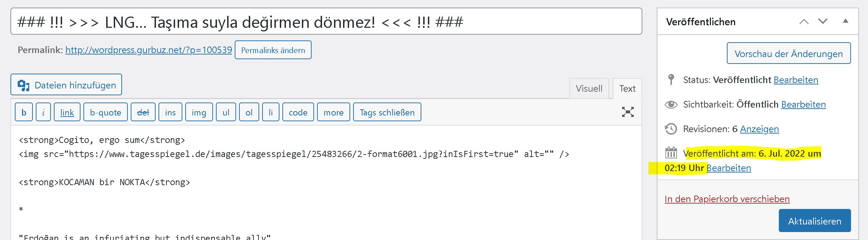The image size is (868, 240).
Task: Select the Text editor tab
Action: 627,88
